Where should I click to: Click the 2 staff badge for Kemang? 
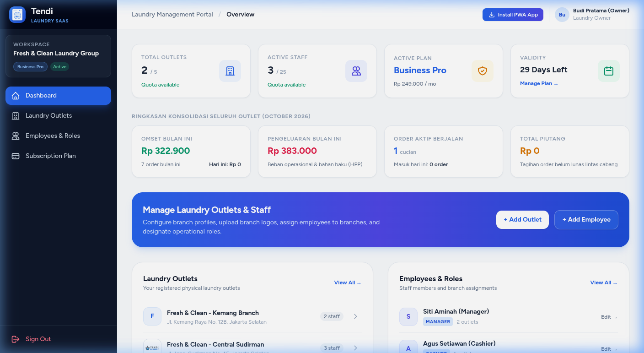[x=332, y=316]
